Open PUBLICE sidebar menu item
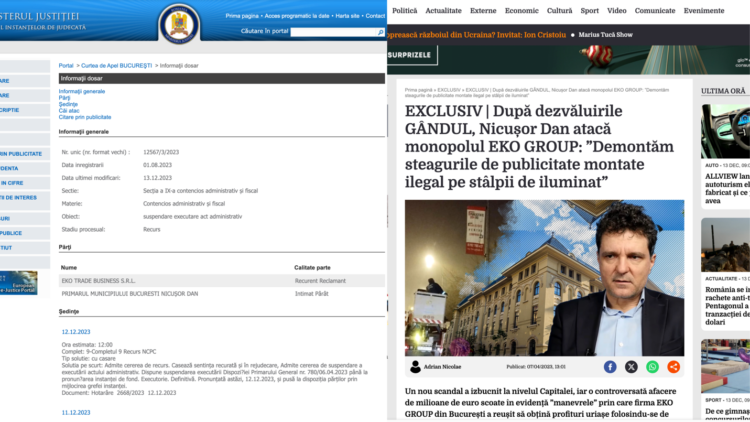This screenshot has height=422, width=750. click(25, 233)
